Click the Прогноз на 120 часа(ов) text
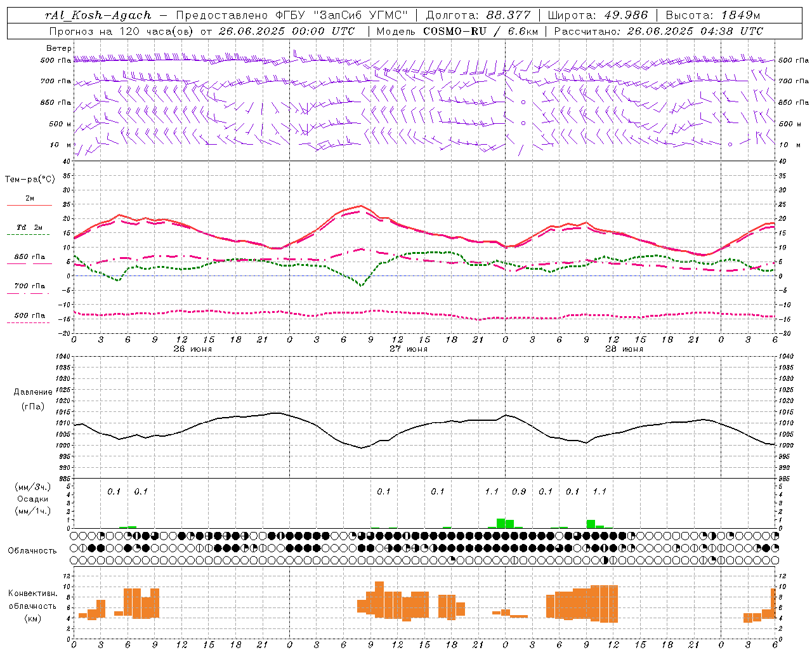Viewport: 812px width, 650px height. [121, 31]
